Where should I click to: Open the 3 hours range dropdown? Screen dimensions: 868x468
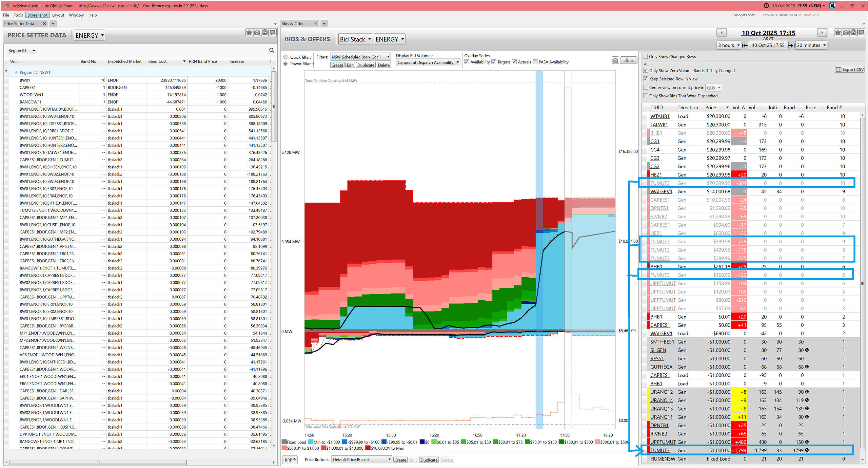coord(728,45)
